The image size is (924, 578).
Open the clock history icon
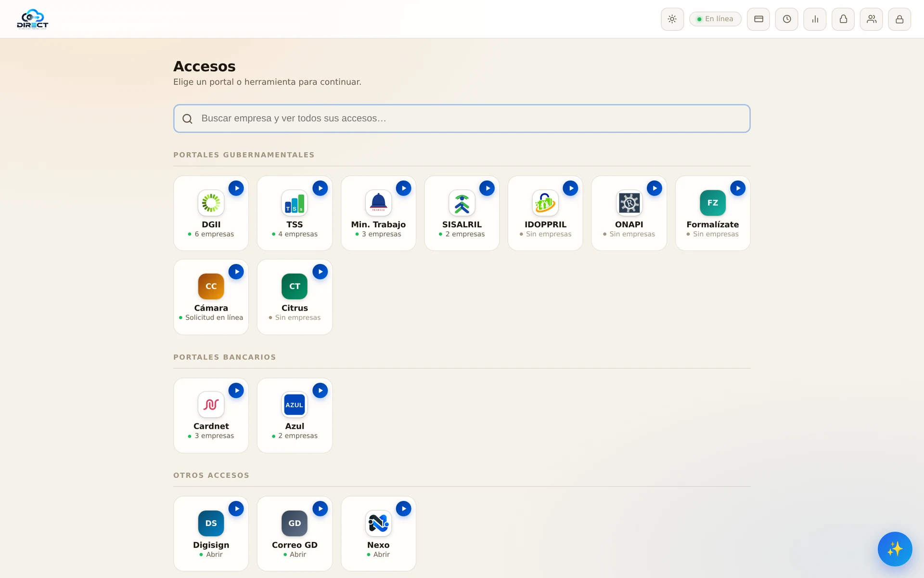tap(787, 19)
